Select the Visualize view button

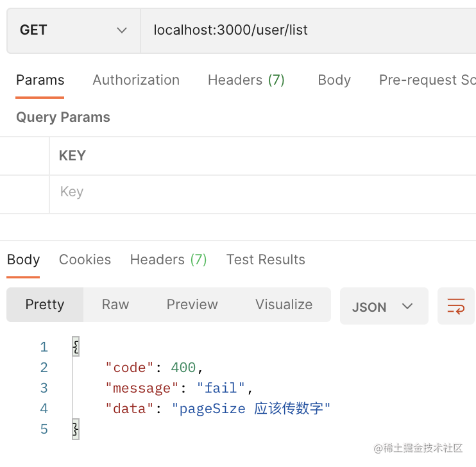(x=284, y=305)
